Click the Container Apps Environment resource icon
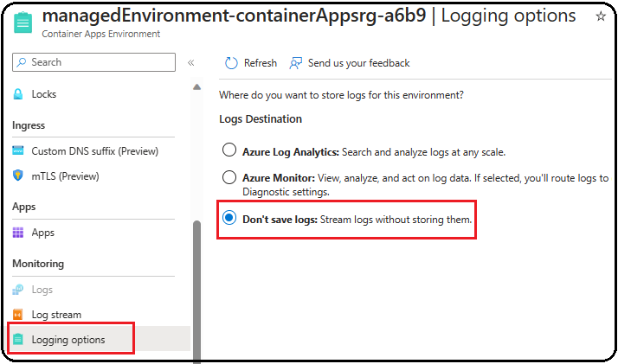 tap(23, 22)
